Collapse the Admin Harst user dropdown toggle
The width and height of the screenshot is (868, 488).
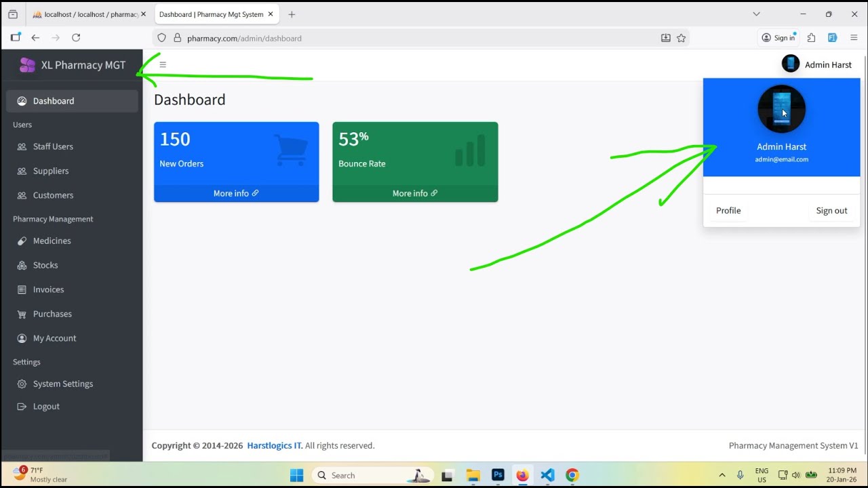pos(816,64)
